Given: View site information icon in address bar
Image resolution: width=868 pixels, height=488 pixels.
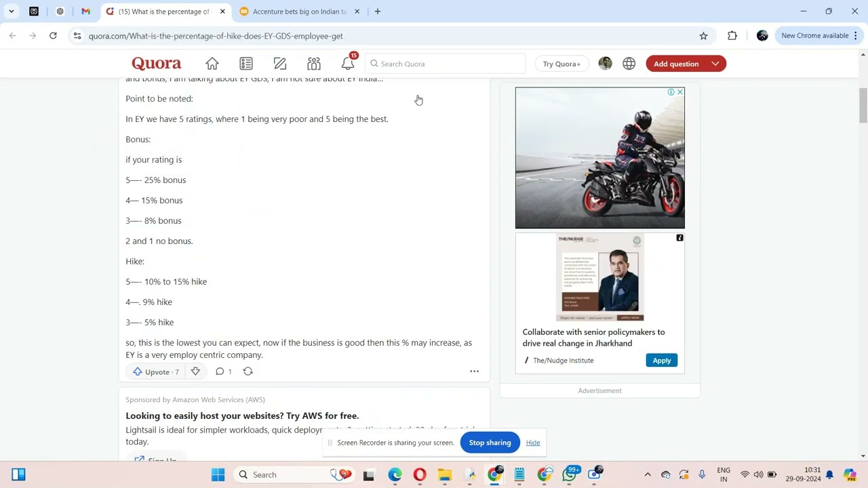Looking at the screenshot, I should (x=77, y=36).
